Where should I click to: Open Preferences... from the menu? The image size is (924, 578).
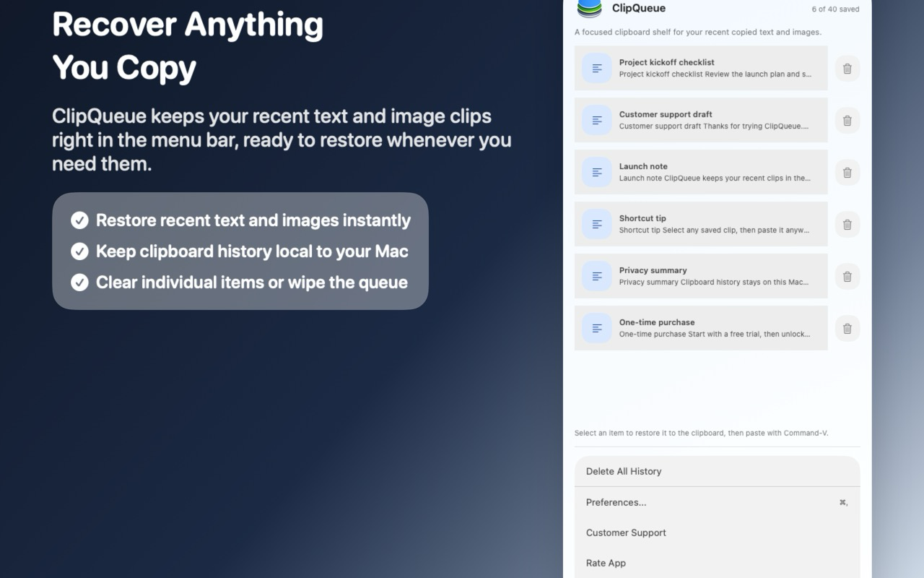click(718, 502)
